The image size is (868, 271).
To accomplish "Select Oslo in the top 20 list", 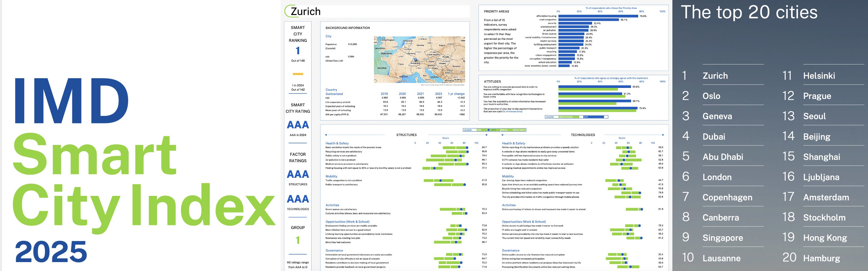I will [711, 96].
